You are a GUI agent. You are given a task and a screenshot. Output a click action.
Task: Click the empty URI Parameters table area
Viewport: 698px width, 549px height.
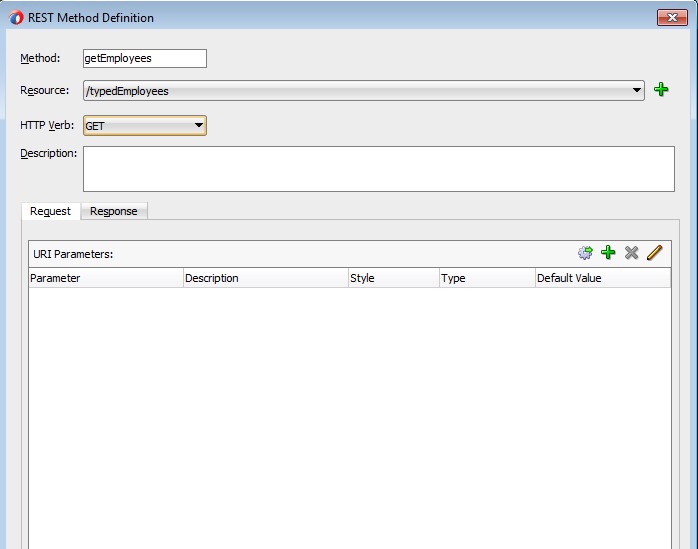pos(349,410)
